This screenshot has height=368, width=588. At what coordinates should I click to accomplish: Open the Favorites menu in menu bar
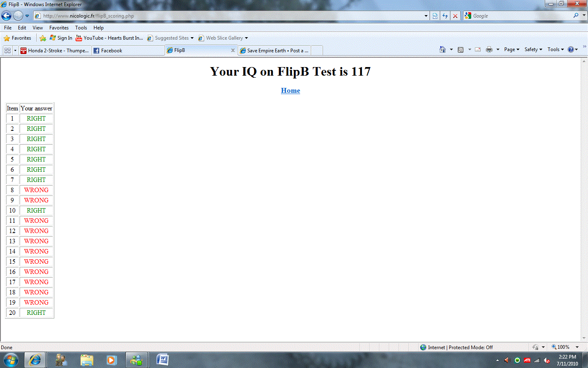[x=59, y=28]
